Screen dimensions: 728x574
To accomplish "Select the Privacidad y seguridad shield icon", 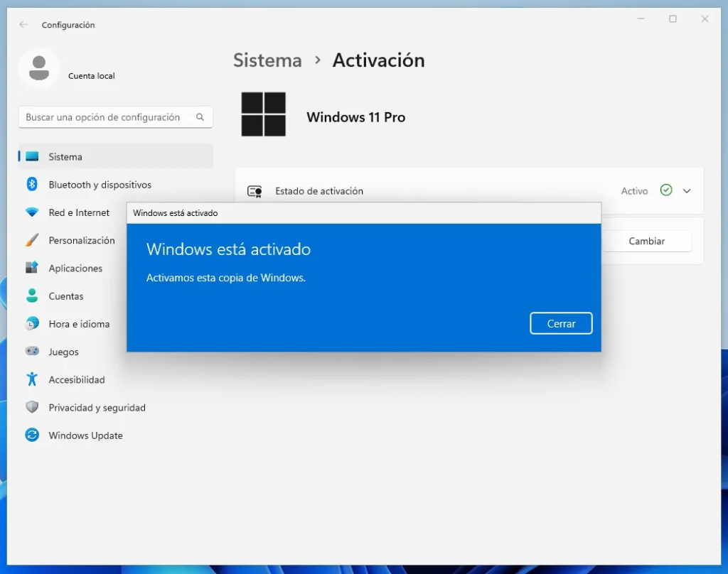I will tap(32, 407).
